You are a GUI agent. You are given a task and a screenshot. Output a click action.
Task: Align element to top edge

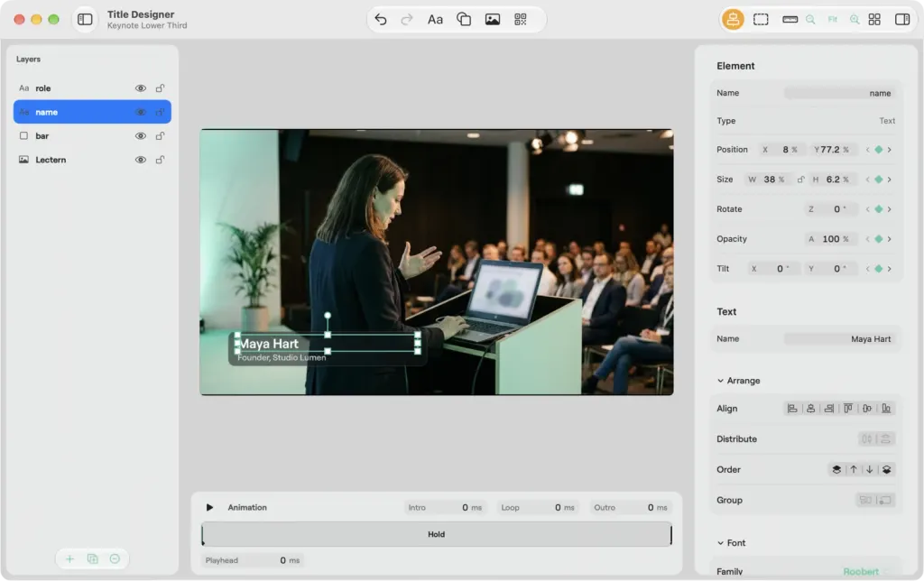point(848,409)
